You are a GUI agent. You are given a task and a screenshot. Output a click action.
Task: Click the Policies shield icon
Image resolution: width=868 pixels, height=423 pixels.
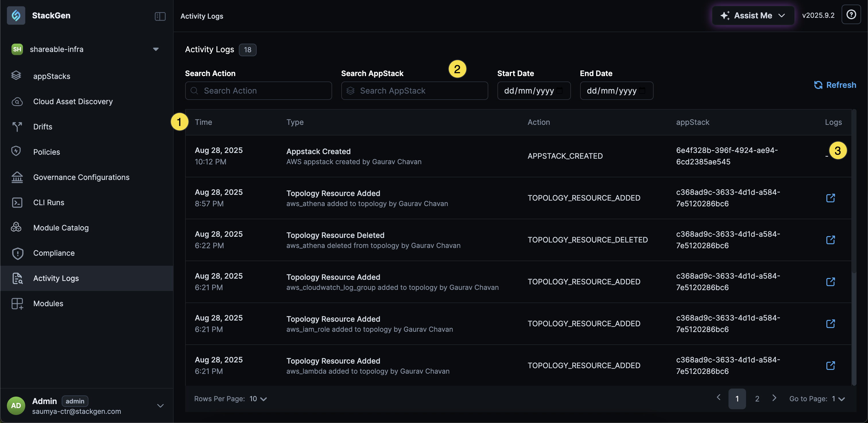(16, 152)
